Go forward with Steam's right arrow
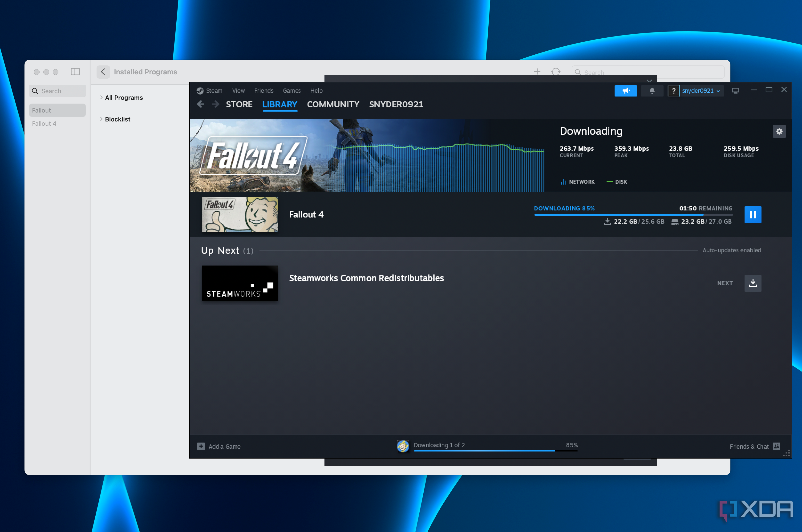Screen dimensions: 802x532 coord(215,104)
